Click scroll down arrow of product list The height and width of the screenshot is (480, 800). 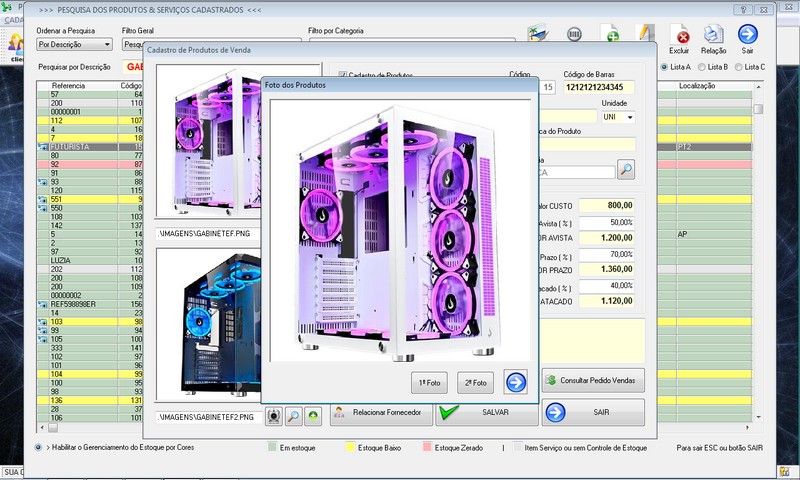758,417
